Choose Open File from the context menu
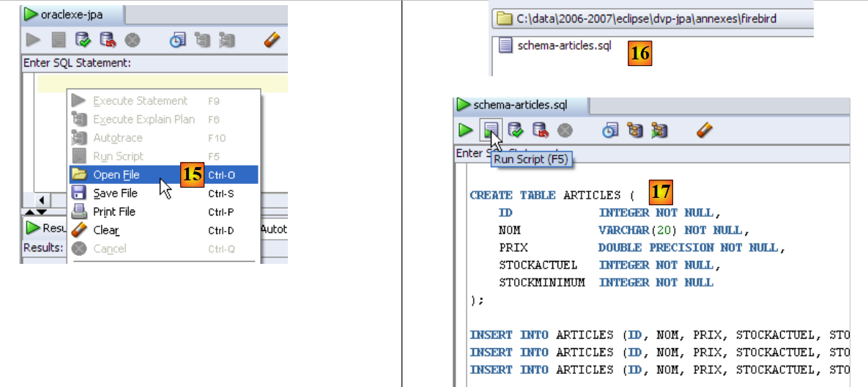The width and height of the screenshot is (868, 387). (116, 175)
